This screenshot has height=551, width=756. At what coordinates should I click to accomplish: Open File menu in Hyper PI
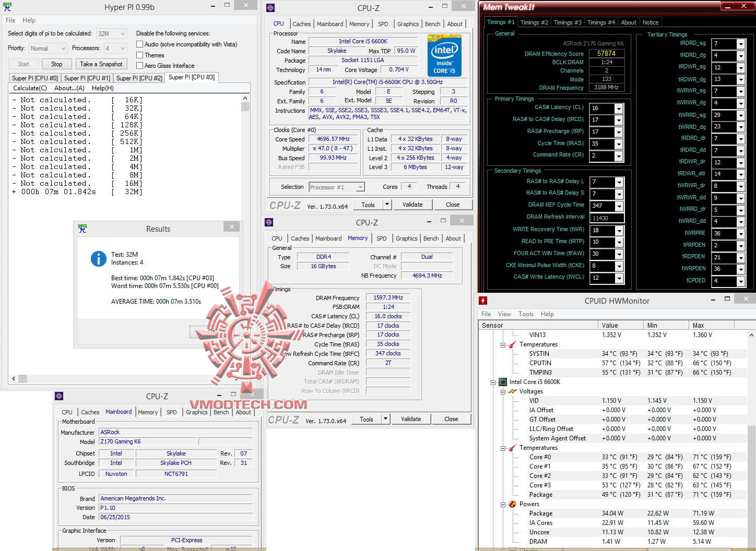(10, 20)
